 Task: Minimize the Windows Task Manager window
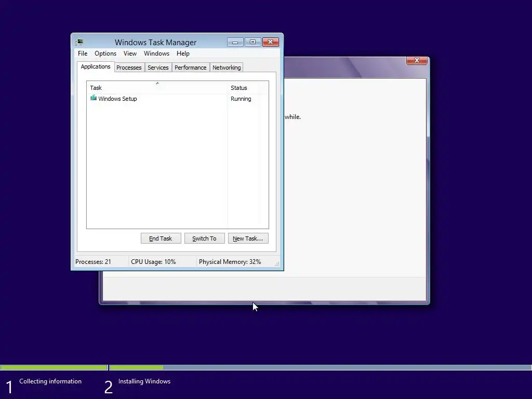[235, 42]
